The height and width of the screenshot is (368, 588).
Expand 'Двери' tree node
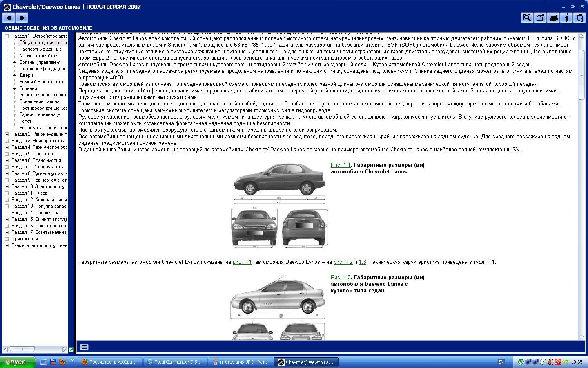pos(15,75)
